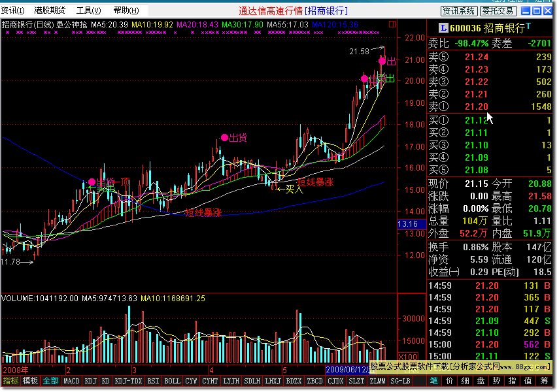Screen dimensions: 559x392
Task: Click the MA10:19.92 indicator label
Action: point(152,25)
